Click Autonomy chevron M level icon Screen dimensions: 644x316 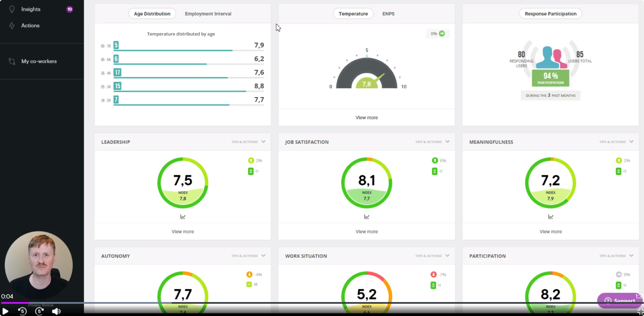pyautogui.click(x=249, y=284)
